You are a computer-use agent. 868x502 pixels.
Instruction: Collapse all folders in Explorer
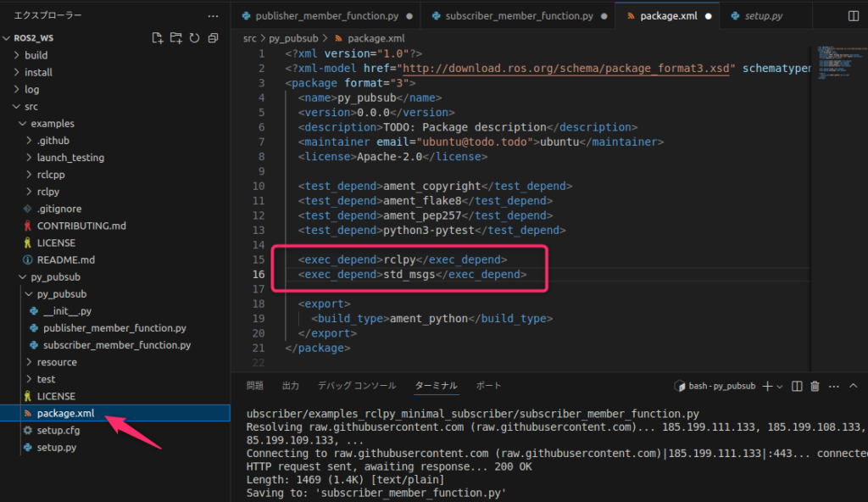[212, 38]
